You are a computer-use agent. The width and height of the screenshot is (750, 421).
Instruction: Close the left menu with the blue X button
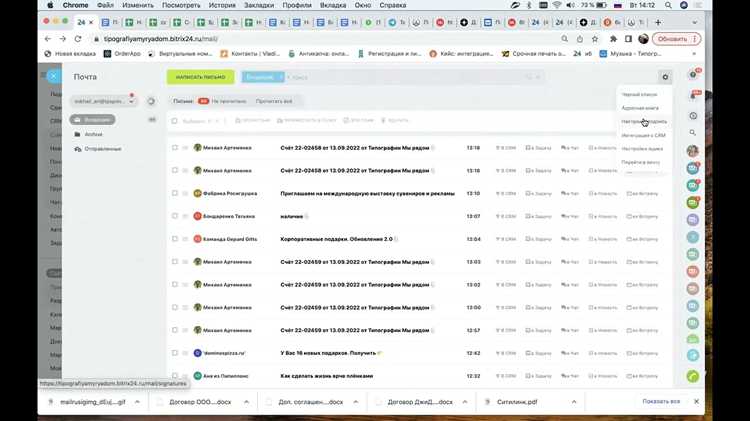pyautogui.click(x=54, y=77)
